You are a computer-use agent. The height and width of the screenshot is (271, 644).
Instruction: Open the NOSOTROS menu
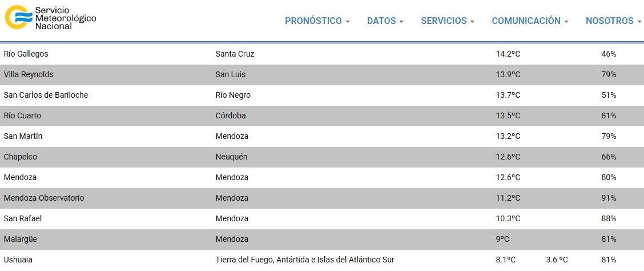pos(613,21)
